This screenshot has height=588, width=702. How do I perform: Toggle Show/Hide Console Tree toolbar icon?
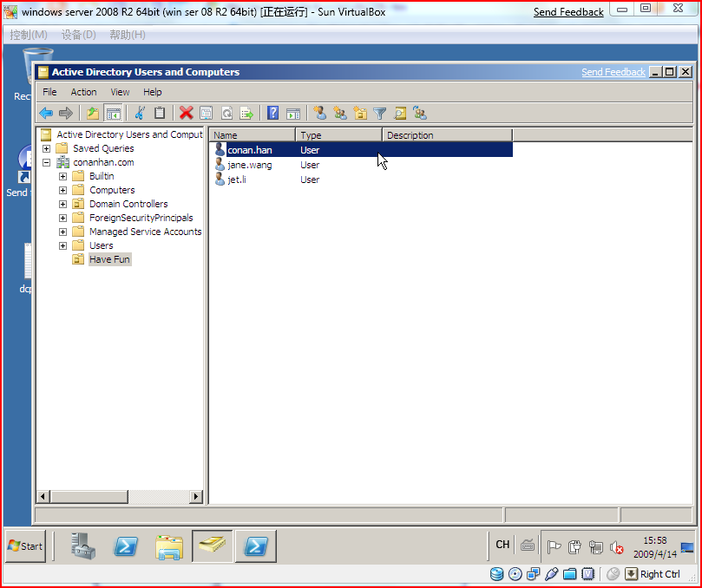pos(114,114)
